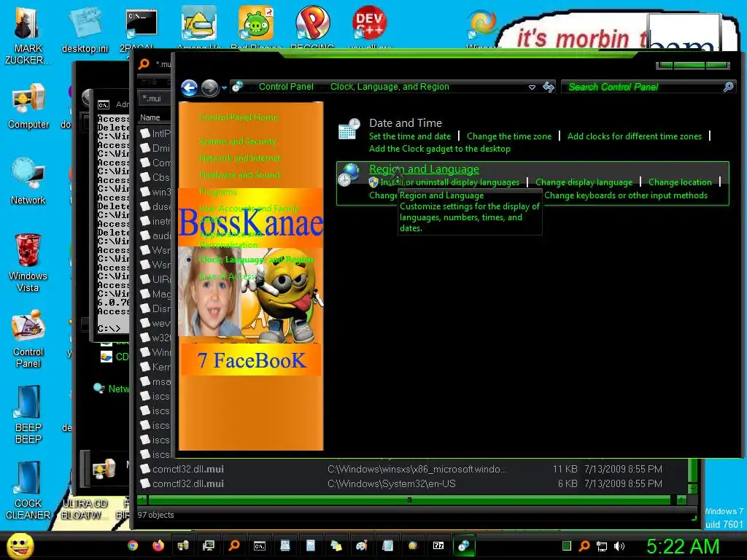Open 'Hardware and Sound' in the sidebar
Screen dimensions: 747x560
[239, 175]
